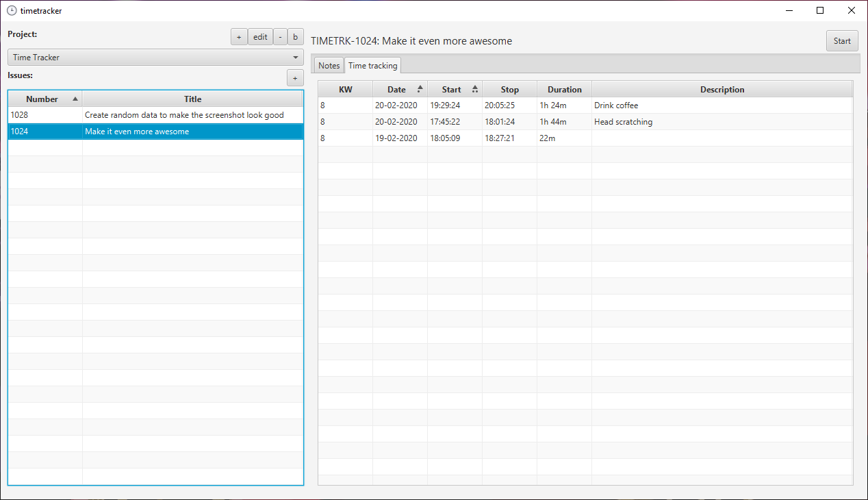The width and height of the screenshot is (868, 500).
Task: Sort entries by Stop column header
Action: click(x=510, y=89)
